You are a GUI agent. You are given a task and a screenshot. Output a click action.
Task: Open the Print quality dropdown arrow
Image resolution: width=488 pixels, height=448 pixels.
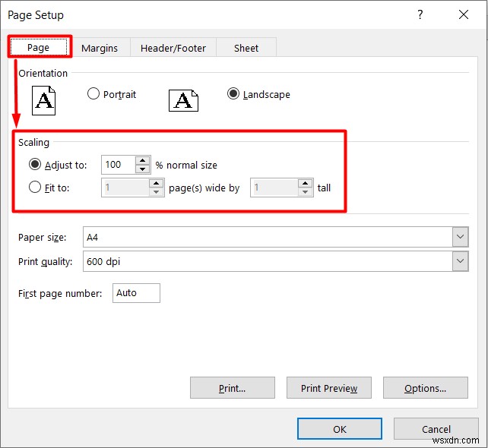pyautogui.click(x=461, y=261)
